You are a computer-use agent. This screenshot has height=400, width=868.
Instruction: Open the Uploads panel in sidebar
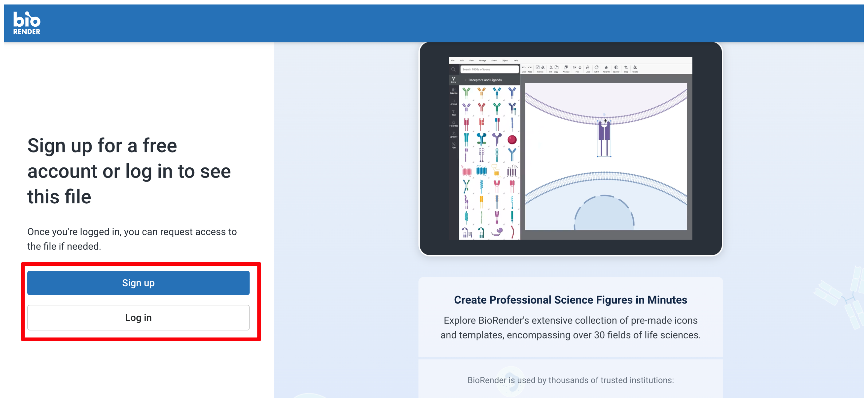(x=454, y=135)
